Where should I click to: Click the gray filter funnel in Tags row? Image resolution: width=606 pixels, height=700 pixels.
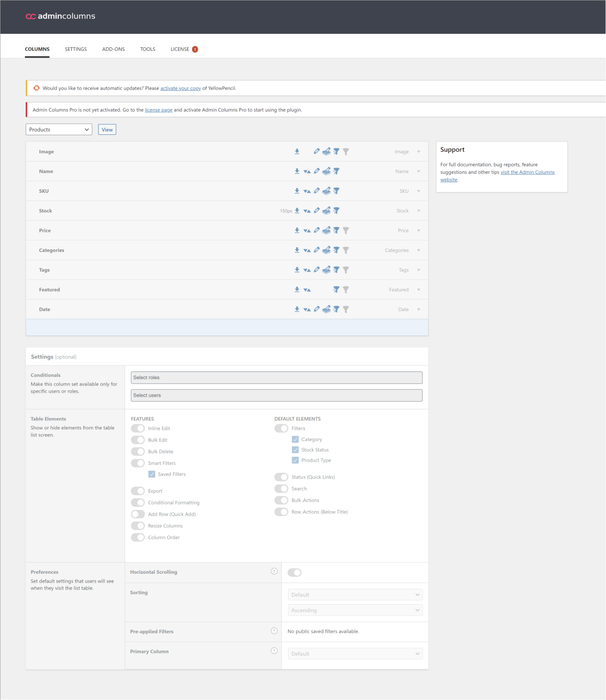click(346, 270)
